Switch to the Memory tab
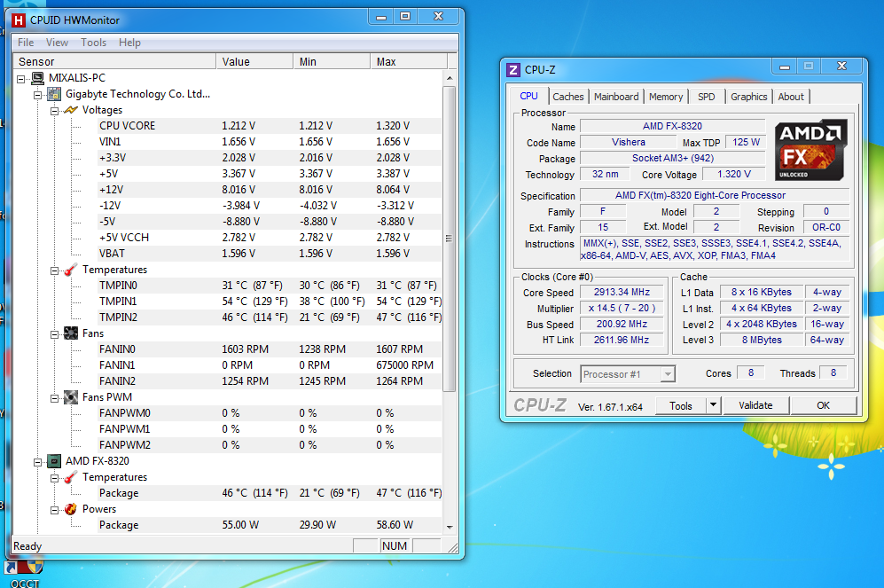This screenshot has height=588, width=884. click(666, 97)
